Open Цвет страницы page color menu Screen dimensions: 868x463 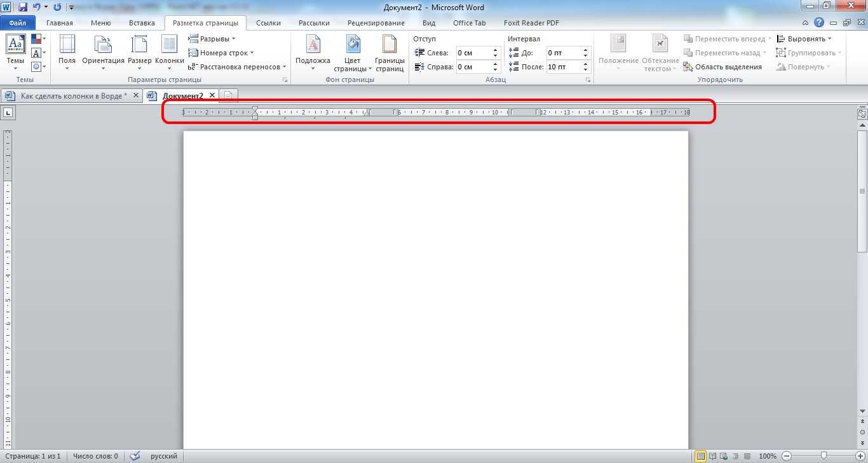pos(353,52)
